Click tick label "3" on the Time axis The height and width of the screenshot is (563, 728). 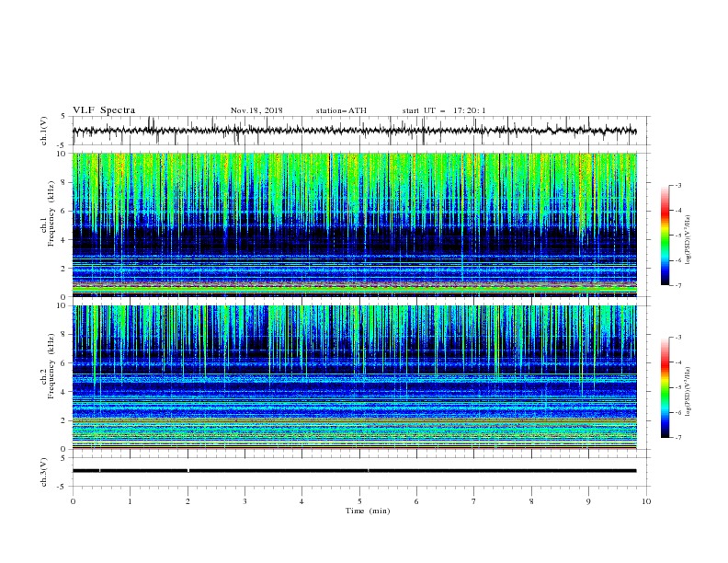point(245,501)
